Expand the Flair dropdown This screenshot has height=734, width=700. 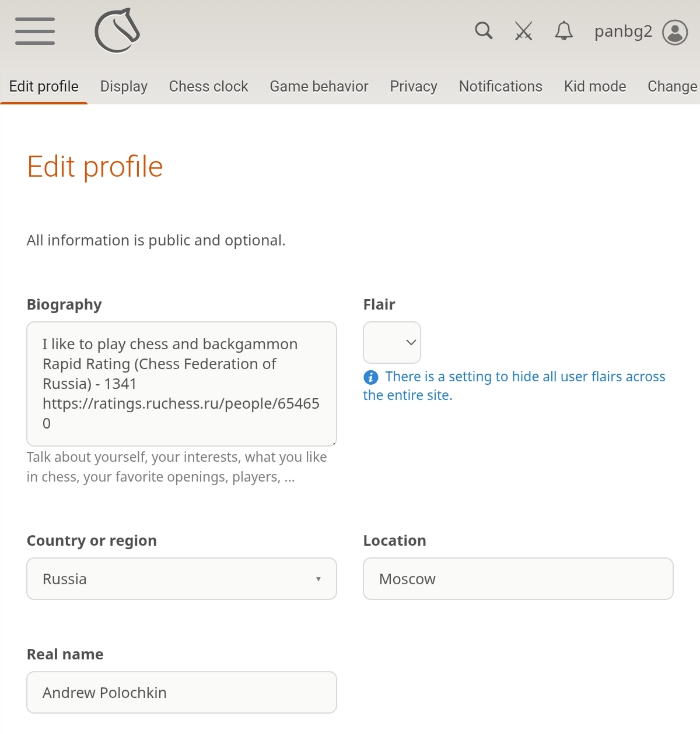point(392,342)
